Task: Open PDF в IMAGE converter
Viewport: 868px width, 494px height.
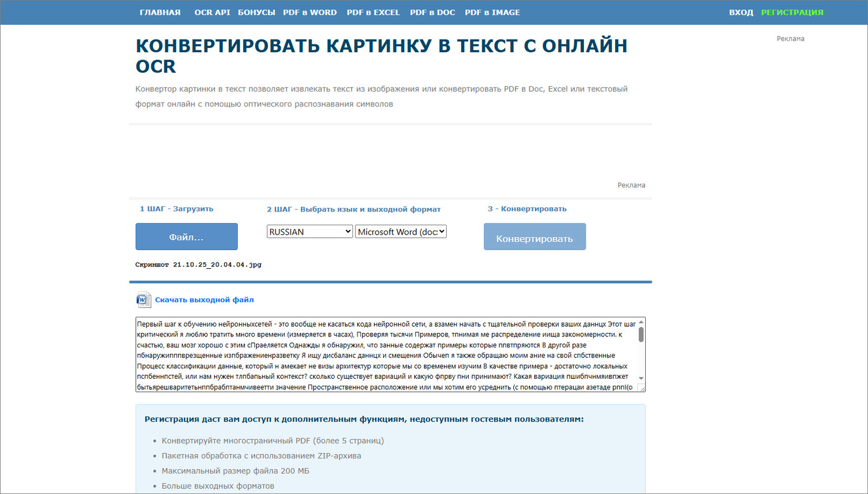Action: [492, 12]
